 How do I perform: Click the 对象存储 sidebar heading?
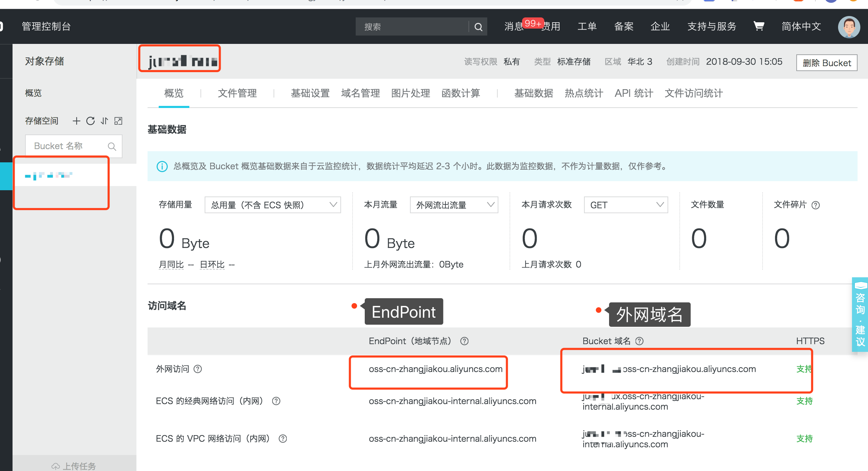45,61
